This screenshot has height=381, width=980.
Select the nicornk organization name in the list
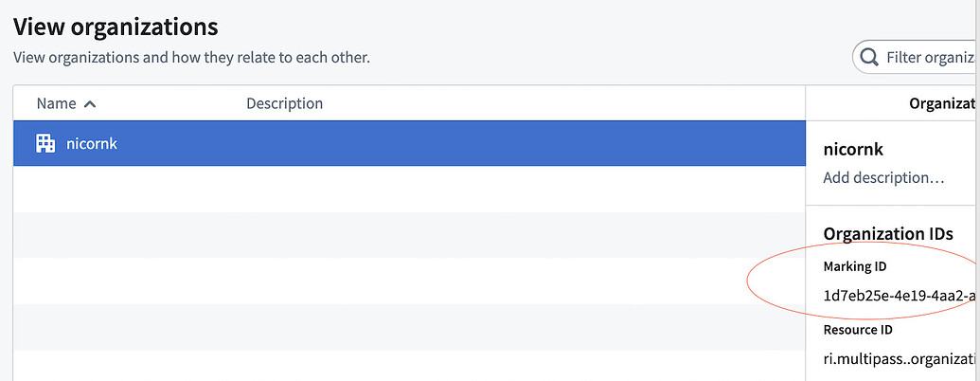pos(92,144)
